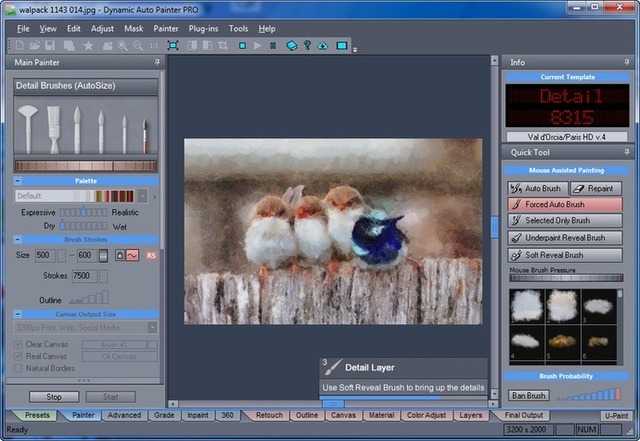
Task: Click the star favorites toolbar icon
Action: [x=88, y=46]
